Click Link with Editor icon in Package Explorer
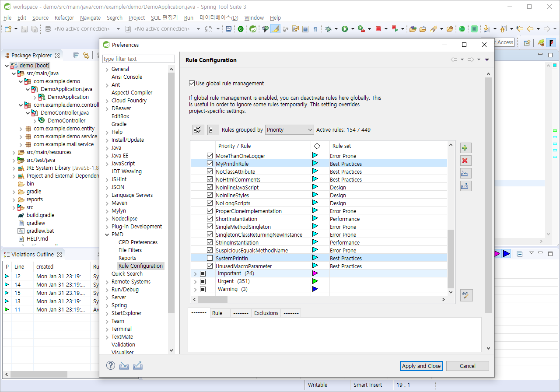Screen dimensions: 560x392 (x=86, y=55)
